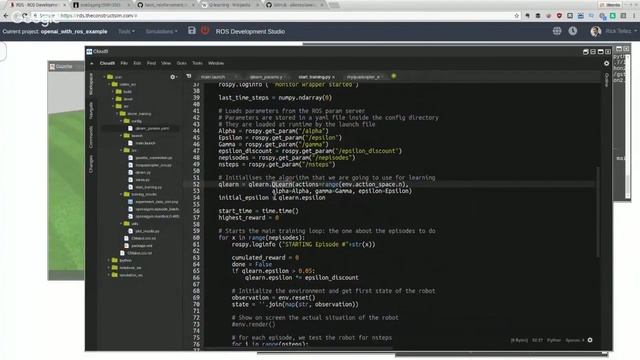The height and width of the screenshot is (360, 640).
Task: Open file tree settings gear
Action: pyautogui.click(x=173, y=77)
